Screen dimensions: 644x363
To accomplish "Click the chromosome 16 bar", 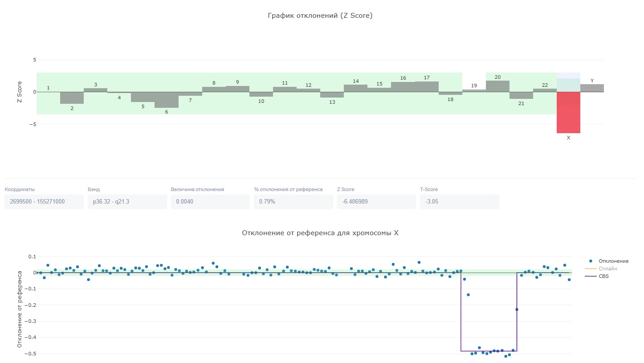I will [403, 87].
